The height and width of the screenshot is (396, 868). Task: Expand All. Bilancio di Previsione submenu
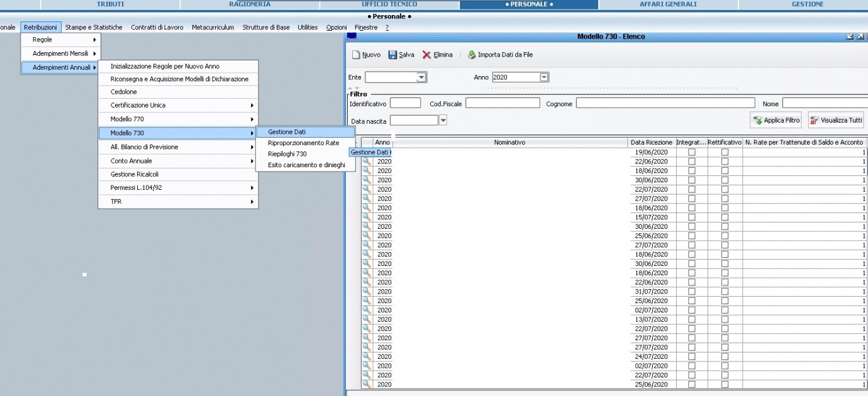tap(178, 146)
